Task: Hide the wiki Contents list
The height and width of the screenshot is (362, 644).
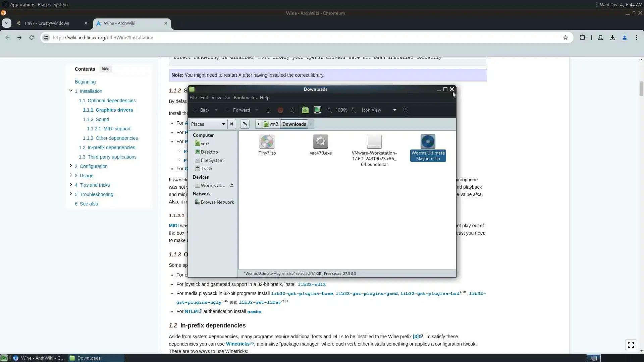Action: 105,69
